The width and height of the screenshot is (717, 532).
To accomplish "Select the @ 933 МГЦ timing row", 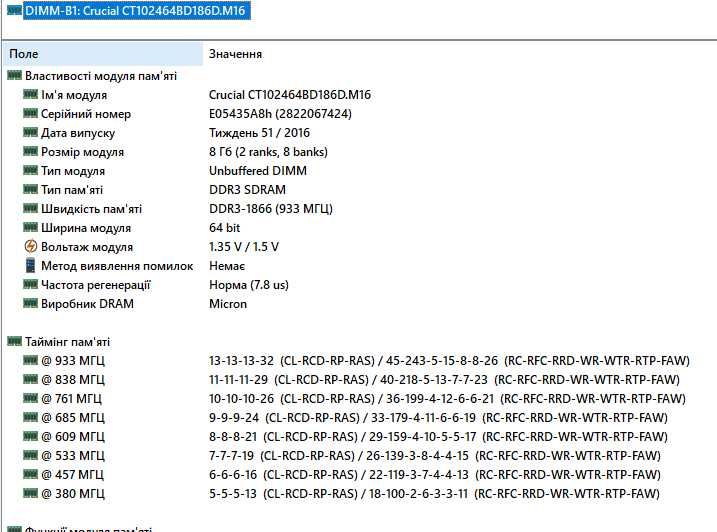I will coord(73,361).
